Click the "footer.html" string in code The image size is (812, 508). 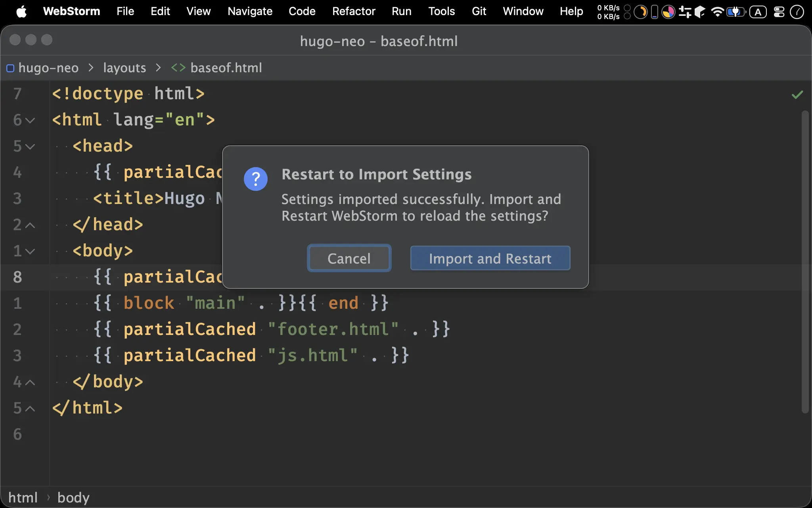[333, 329]
